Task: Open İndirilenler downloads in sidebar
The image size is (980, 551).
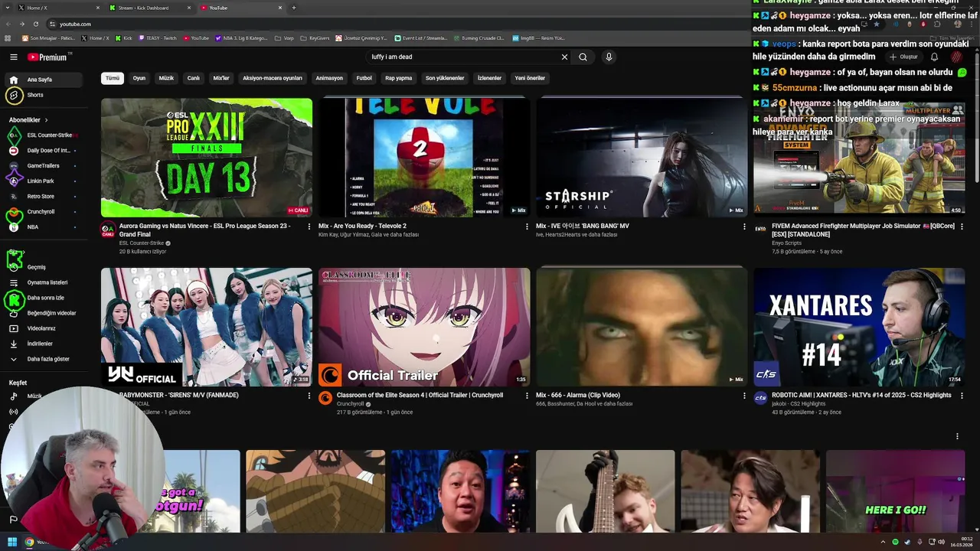Action: (x=44, y=344)
